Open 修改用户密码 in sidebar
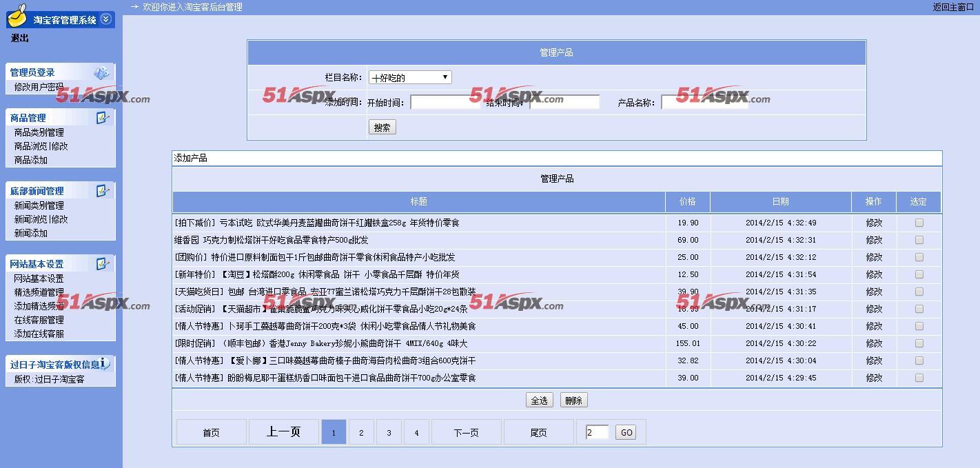980x468 pixels. coord(39,87)
